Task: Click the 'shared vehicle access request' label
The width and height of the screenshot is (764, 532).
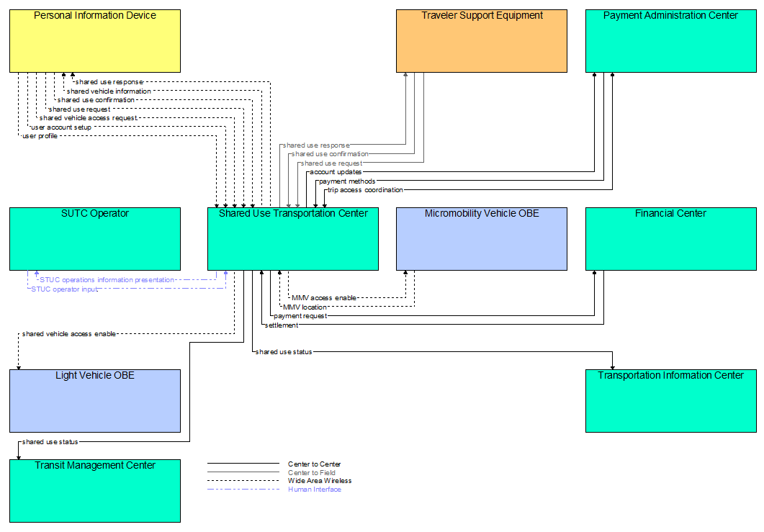Action: pos(88,118)
